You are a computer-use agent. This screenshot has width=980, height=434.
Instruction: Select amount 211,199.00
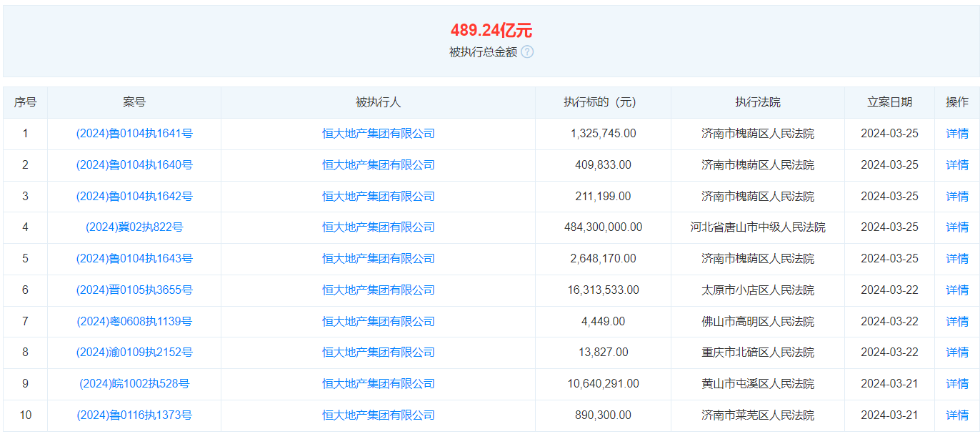[603, 196]
